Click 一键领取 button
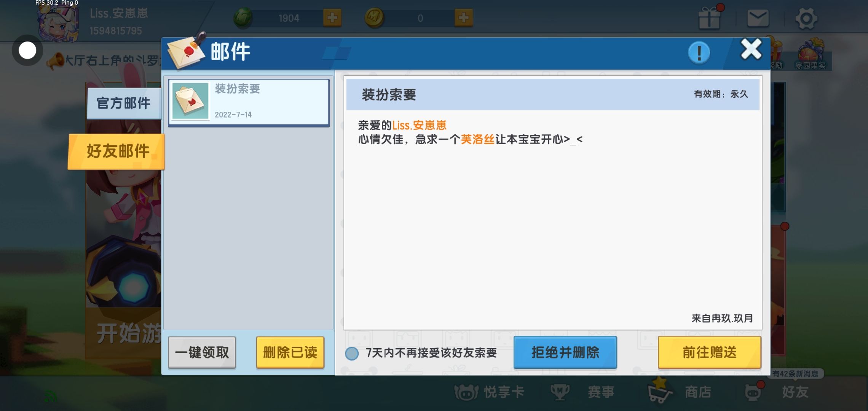The image size is (868, 411). (x=202, y=352)
